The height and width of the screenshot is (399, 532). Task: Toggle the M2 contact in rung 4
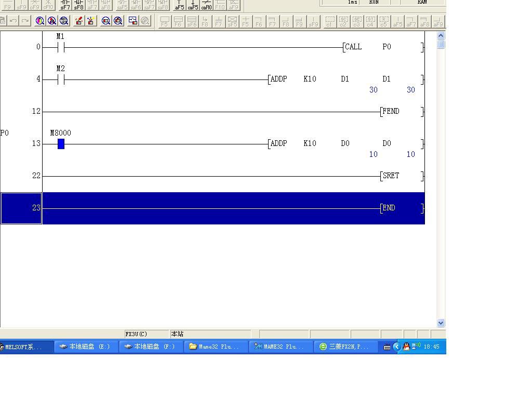61,80
